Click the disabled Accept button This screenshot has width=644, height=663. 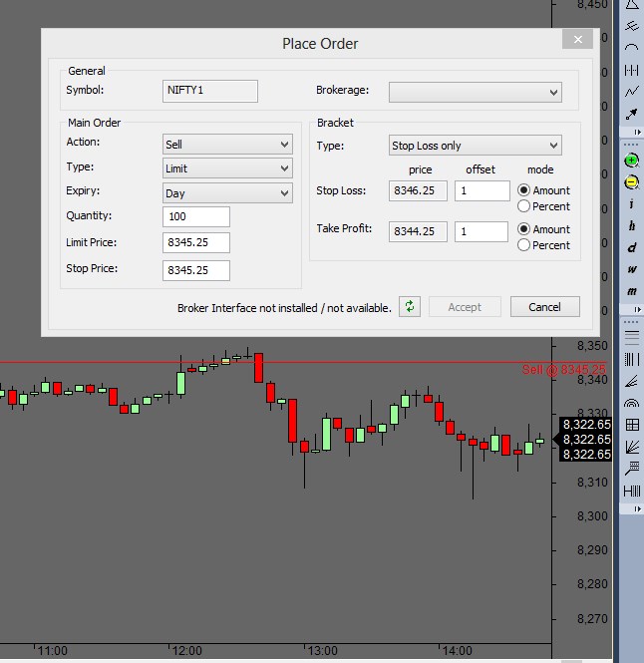coord(465,306)
